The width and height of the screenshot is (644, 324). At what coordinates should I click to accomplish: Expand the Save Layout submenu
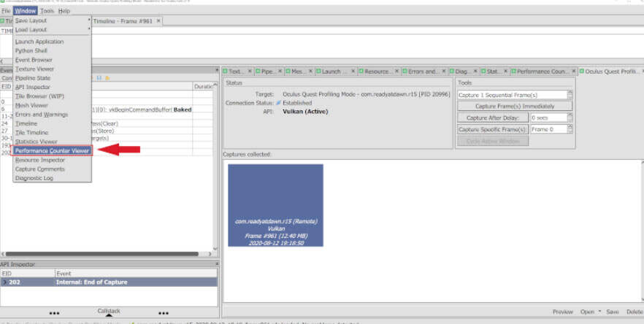(x=53, y=20)
